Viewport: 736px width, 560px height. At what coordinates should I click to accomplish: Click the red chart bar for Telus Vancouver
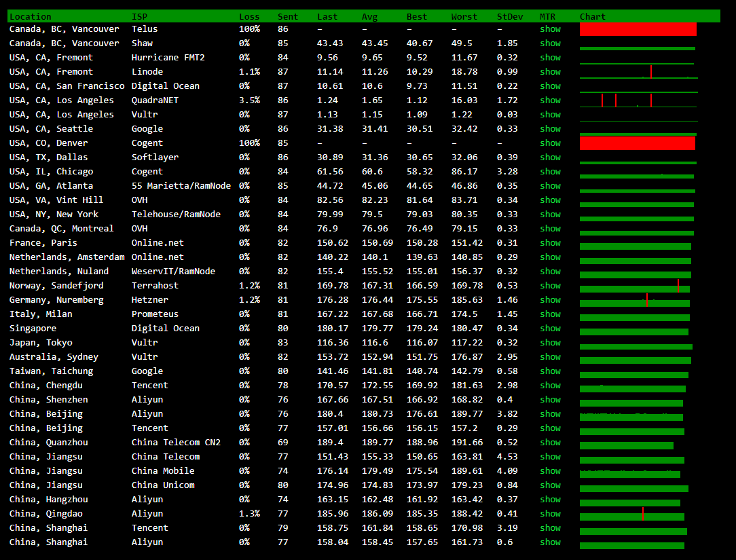[x=638, y=29]
